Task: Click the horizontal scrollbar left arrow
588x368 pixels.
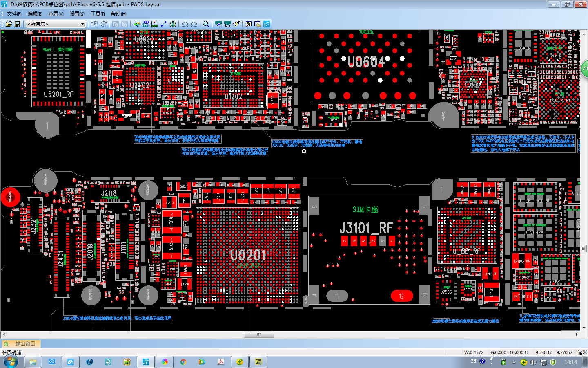Action: (4, 334)
